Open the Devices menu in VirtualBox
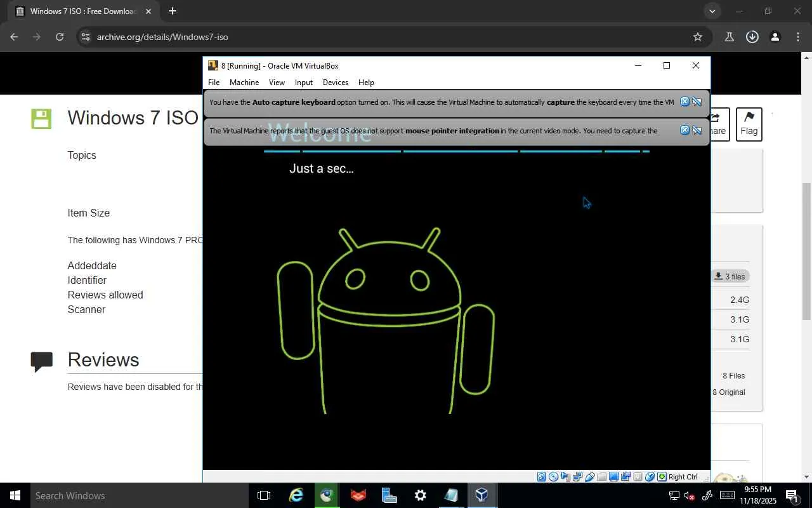Viewport: 812px width, 508px height. tap(336, 83)
